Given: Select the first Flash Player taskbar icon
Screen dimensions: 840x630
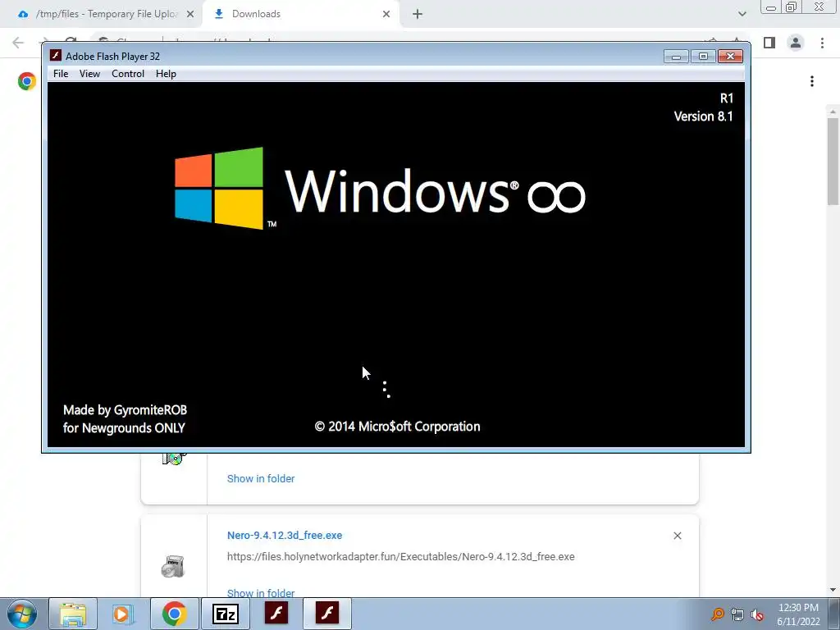Looking at the screenshot, I should click(x=276, y=614).
